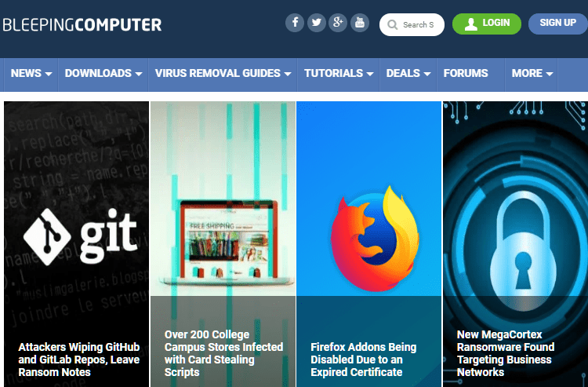Open the Google Plus icon
This screenshot has width=588, height=387.
(338, 23)
